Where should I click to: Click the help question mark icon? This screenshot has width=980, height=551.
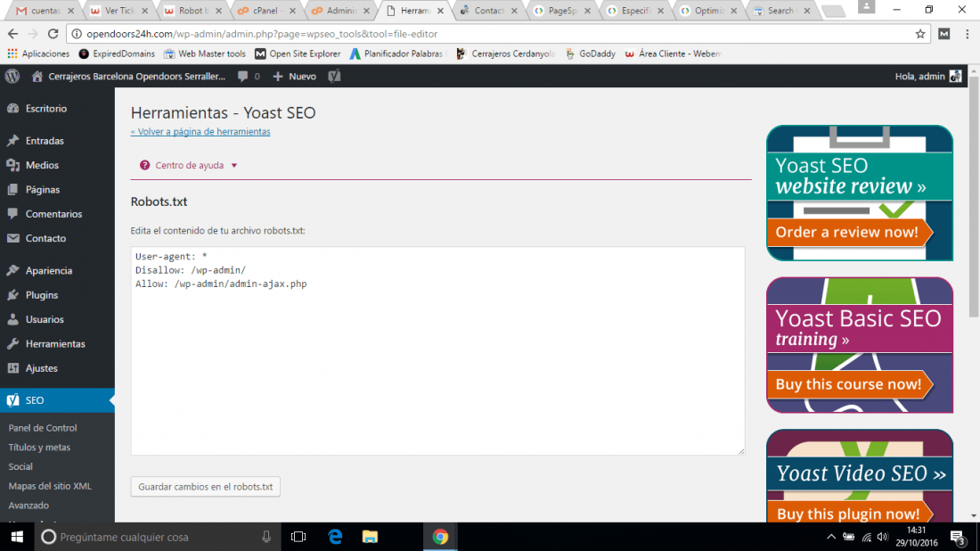pyautogui.click(x=145, y=165)
